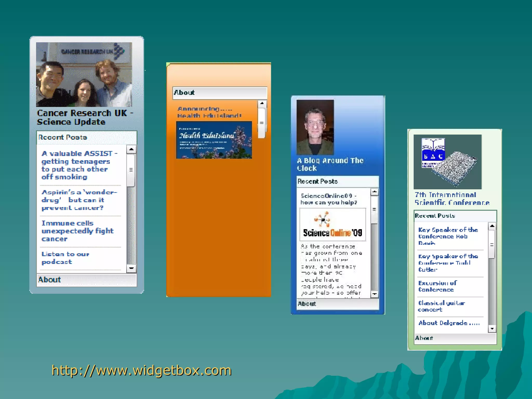Open Recent Posts tab in conference widget

tap(455, 216)
